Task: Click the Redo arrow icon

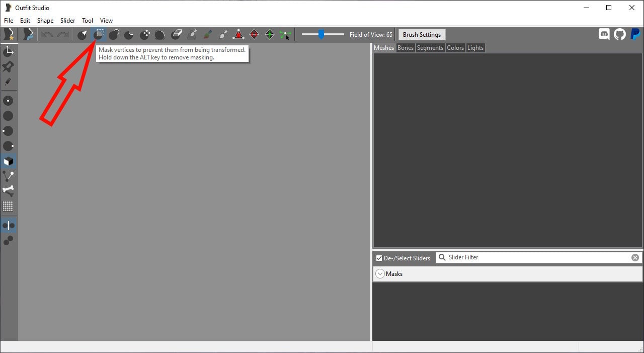Action: pyautogui.click(x=63, y=35)
